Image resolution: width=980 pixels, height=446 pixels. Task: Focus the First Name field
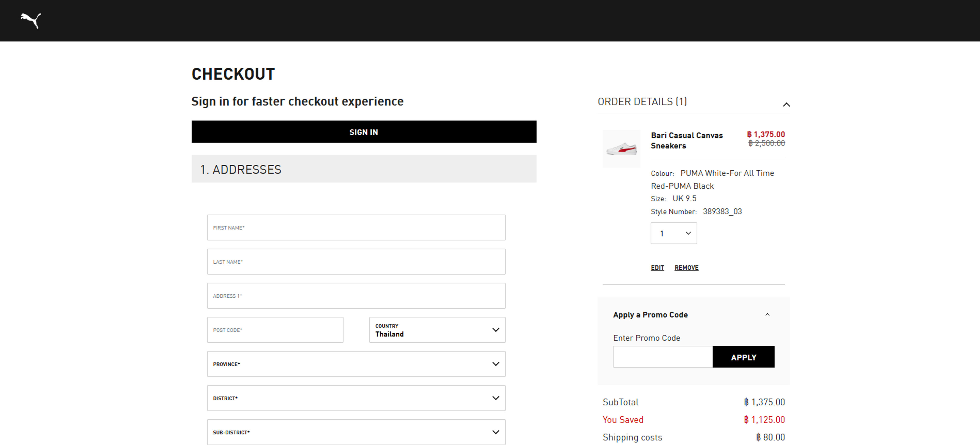(x=356, y=227)
